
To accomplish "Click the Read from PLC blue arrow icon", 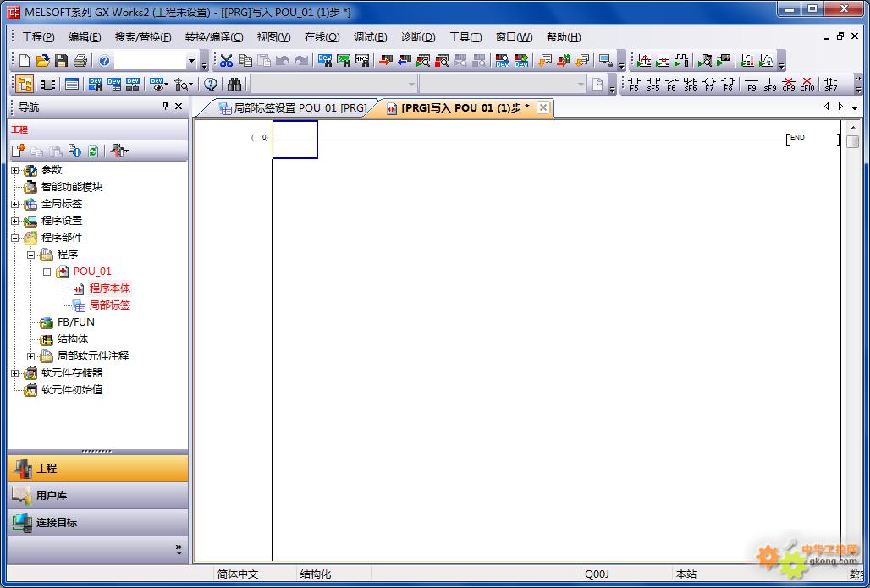I will [405, 60].
